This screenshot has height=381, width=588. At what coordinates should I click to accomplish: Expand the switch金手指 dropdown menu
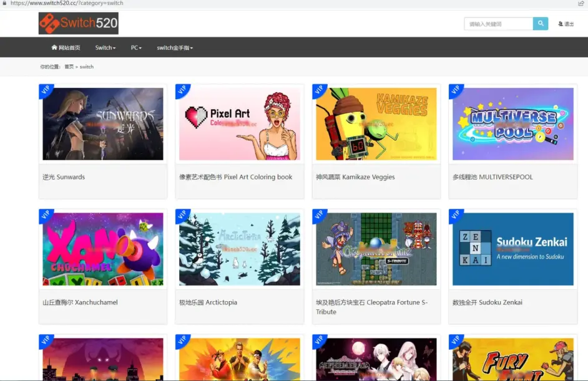(175, 47)
